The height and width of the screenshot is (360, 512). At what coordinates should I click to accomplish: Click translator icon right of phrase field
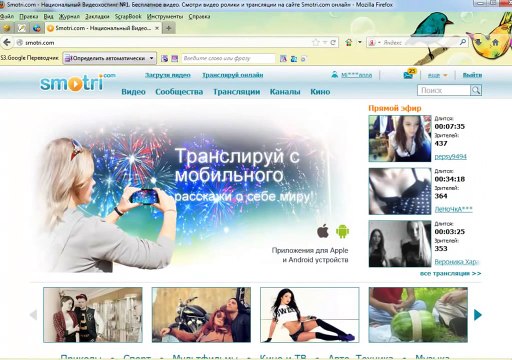[x=283, y=59]
